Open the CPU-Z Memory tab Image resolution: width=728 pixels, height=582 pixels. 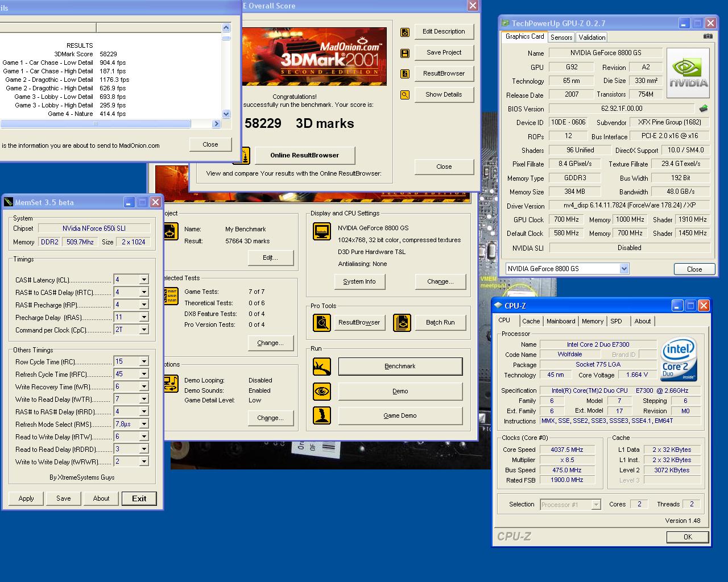pyautogui.click(x=593, y=321)
